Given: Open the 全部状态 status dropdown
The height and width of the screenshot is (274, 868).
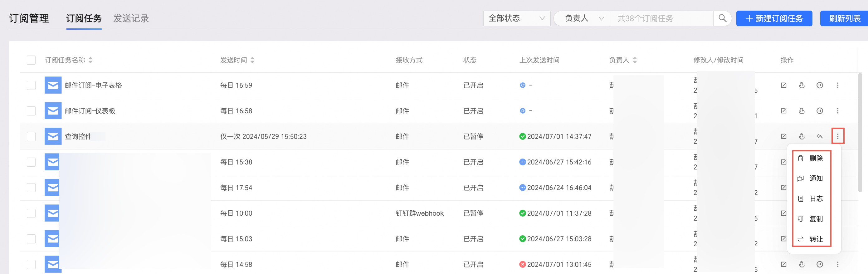Looking at the screenshot, I should click(516, 18).
